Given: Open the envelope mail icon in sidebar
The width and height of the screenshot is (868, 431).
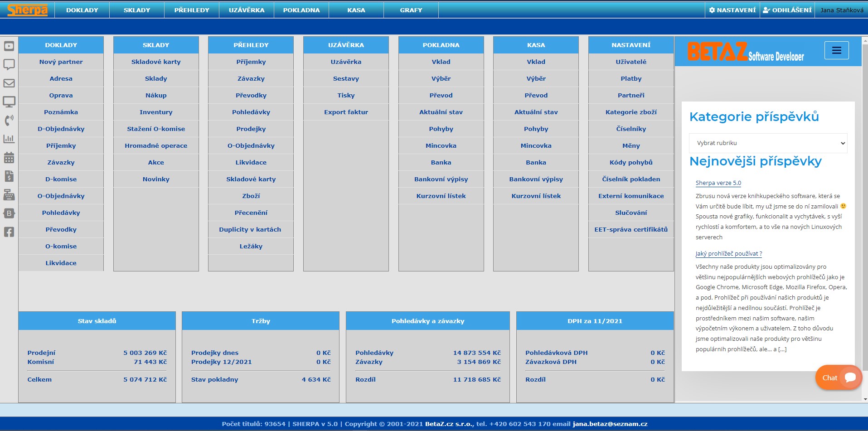Looking at the screenshot, I should pyautogui.click(x=9, y=83).
